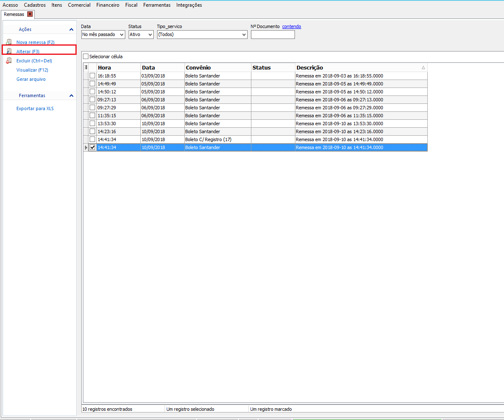
Task: Click the Excluir (Ctrl+Del) link
Action: (34, 61)
